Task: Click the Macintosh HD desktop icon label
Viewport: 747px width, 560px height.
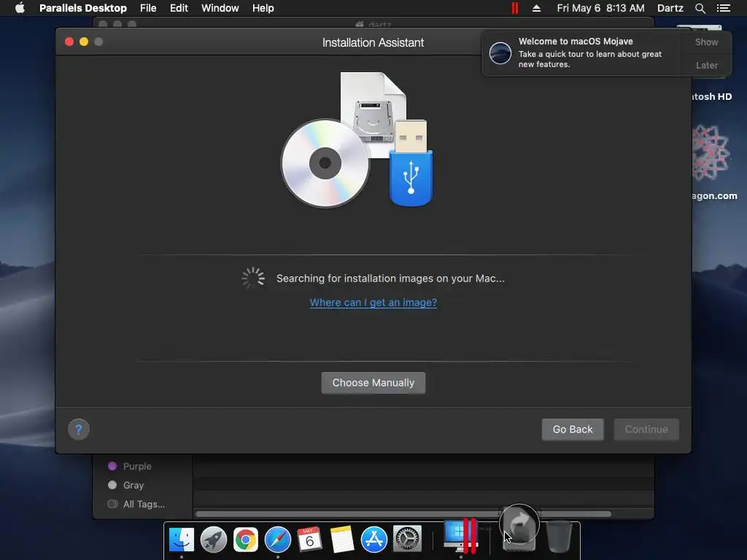Action: (x=712, y=97)
